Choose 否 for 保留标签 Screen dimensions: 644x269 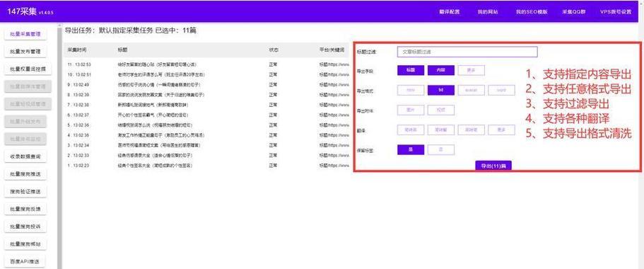(x=440, y=149)
